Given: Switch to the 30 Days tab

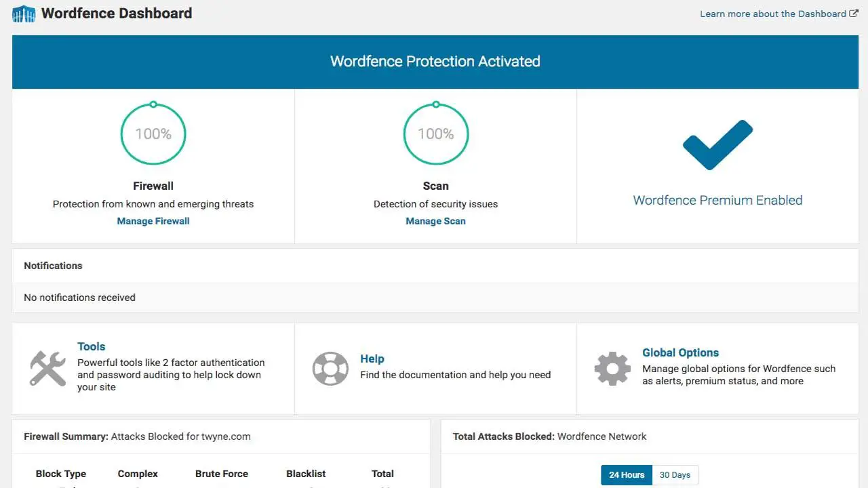Looking at the screenshot, I should (x=675, y=475).
